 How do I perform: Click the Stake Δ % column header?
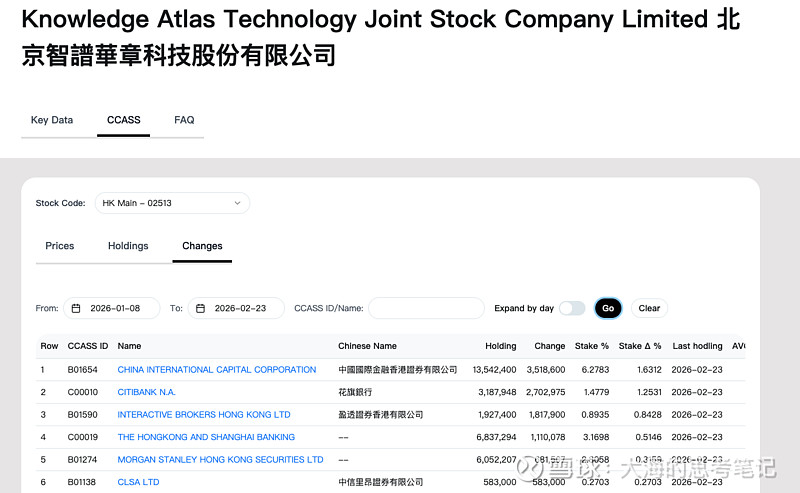click(x=640, y=346)
